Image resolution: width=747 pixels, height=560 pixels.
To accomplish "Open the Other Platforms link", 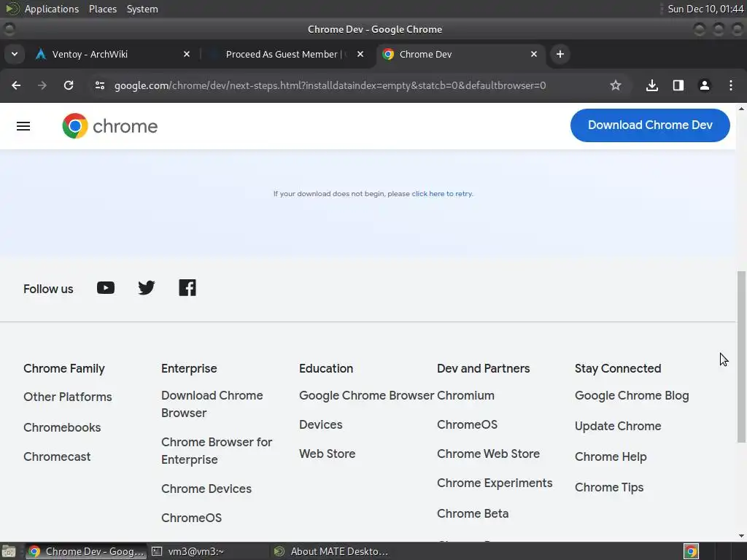I will pyautogui.click(x=68, y=397).
